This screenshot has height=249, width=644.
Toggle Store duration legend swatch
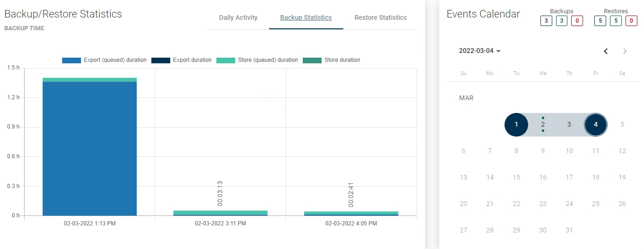(x=312, y=60)
